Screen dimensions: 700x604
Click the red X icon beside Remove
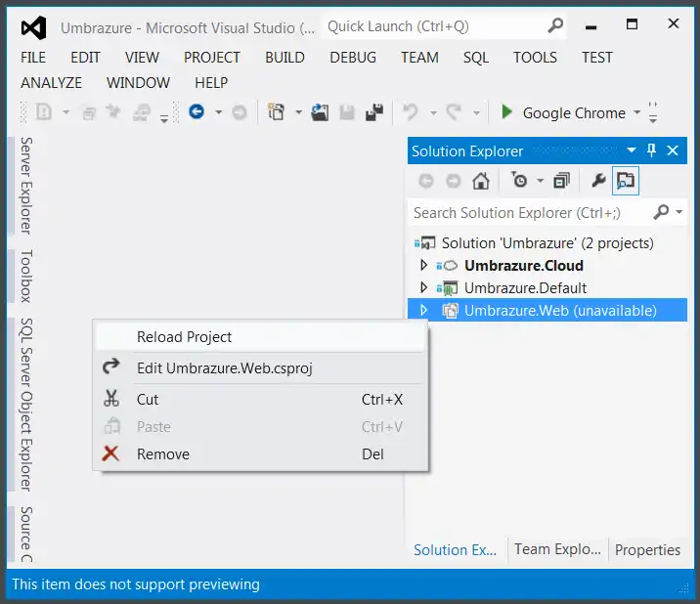click(x=110, y=453)
